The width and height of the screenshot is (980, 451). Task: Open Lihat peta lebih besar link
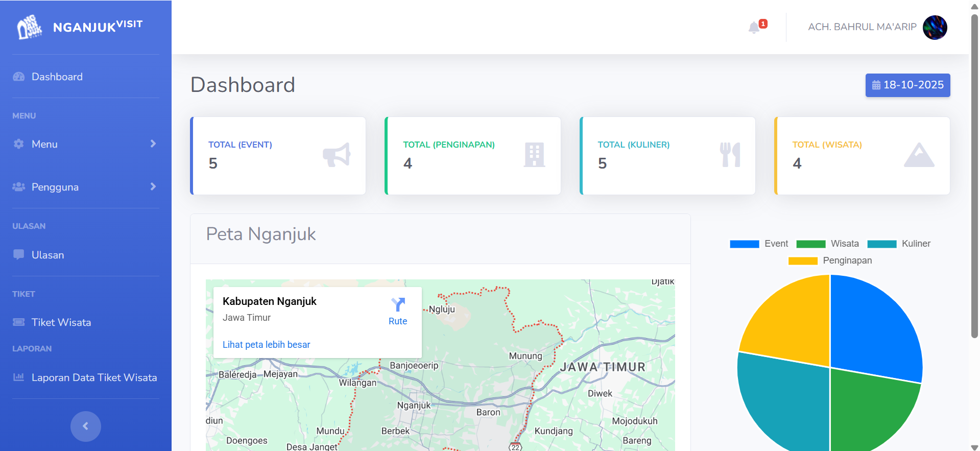pyautogui.click(x=266, y=345)
